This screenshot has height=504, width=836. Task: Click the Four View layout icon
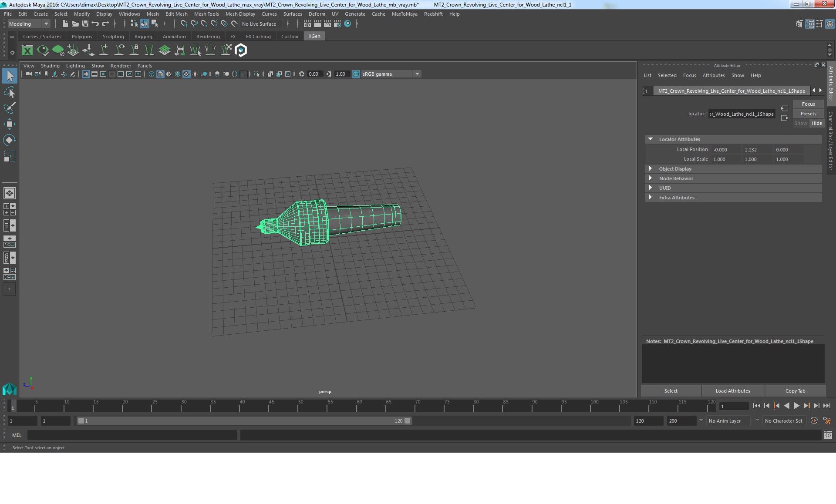[9, 209]
